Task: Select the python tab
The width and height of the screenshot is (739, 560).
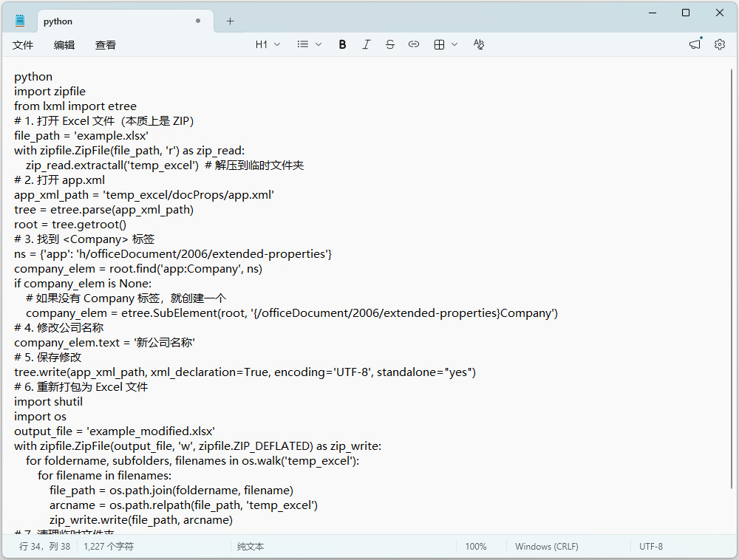Action: [126, 21]
